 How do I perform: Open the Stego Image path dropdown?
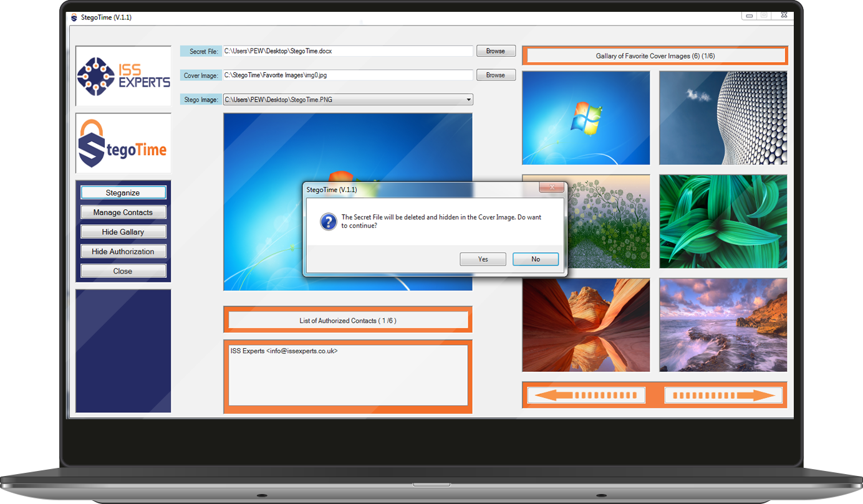(x=468, y=100)
